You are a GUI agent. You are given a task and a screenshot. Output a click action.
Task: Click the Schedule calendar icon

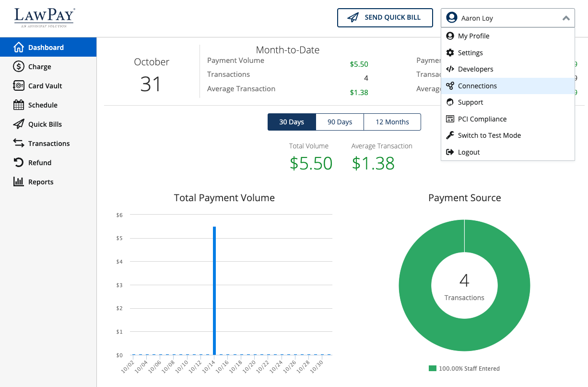(19, 105)
